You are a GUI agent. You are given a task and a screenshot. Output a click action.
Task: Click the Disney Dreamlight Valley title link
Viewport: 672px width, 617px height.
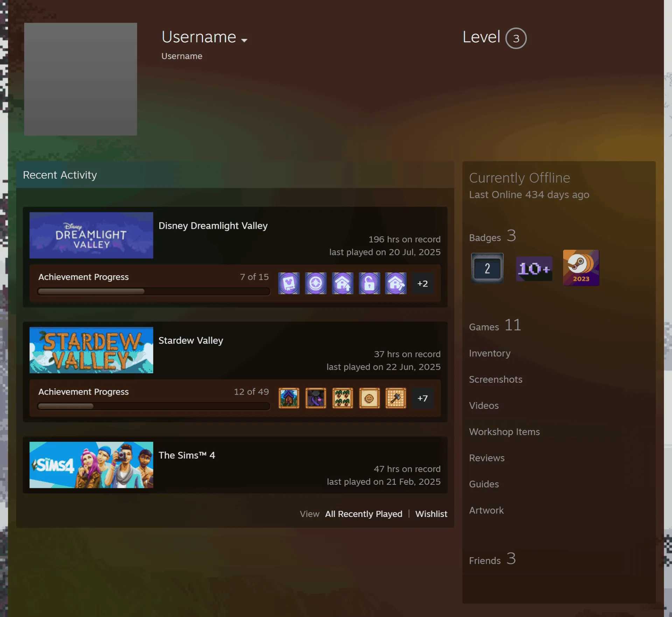[213, 226]
